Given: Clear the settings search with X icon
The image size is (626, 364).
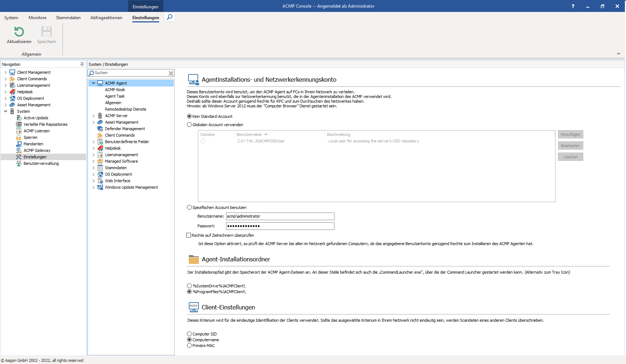Looking at the screenshot, I should (x=171, y=73).
